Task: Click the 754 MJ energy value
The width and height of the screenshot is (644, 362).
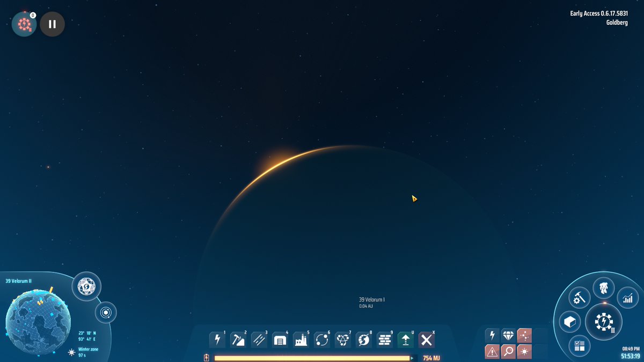Action: [431, 358]
